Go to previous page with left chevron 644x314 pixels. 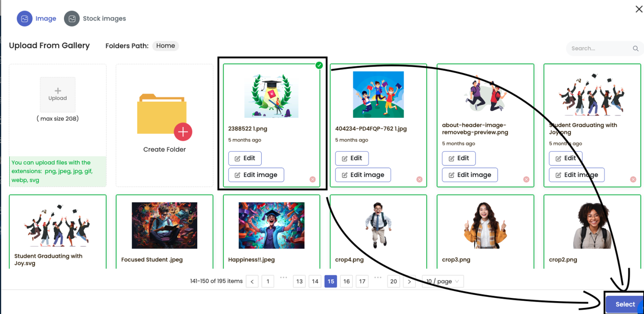[252, 281]
